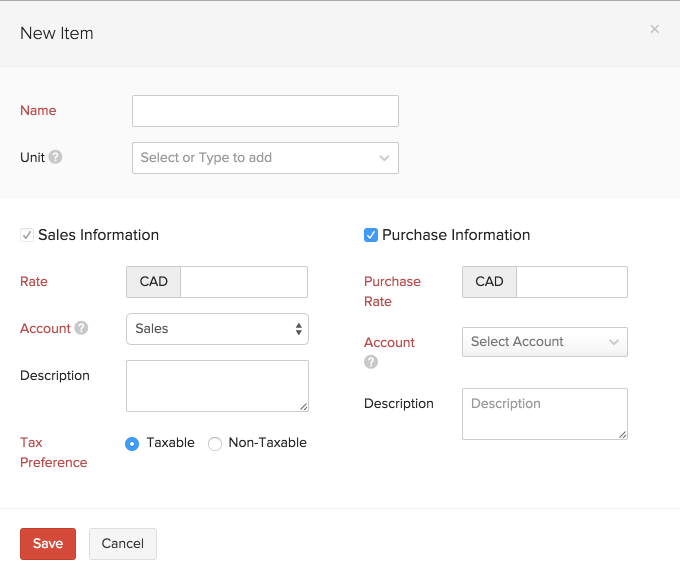Click the sales Rate input field
The width and height of the screenshot is (680, 580).
(x=243, y=282)
